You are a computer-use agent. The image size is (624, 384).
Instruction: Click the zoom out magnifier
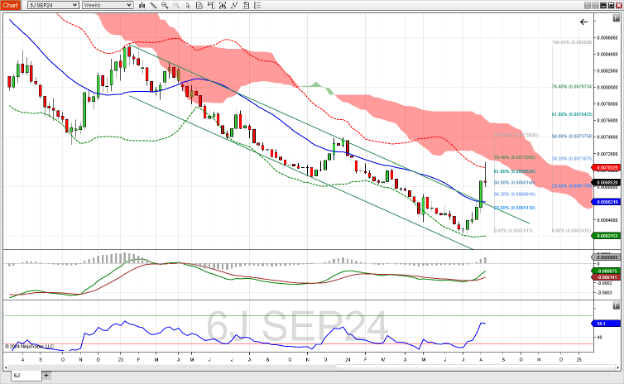[176, 5]
